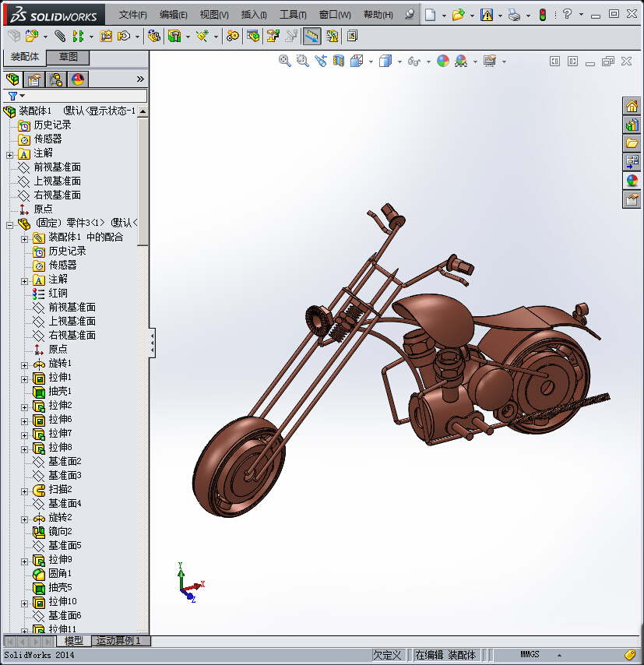This screenshot has width=644, height=665.
Task: Switch to the 模型 tab
Action: (x=74, y=640)
